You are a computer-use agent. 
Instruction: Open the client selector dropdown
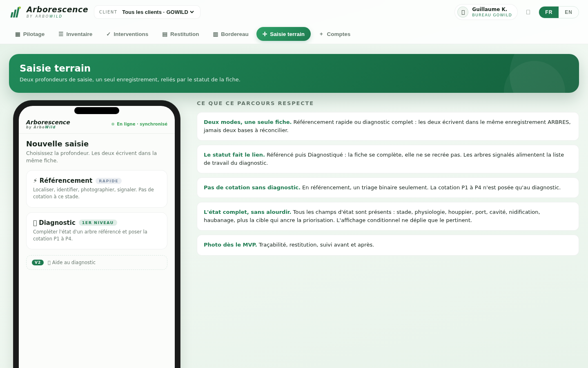[147, 12]
